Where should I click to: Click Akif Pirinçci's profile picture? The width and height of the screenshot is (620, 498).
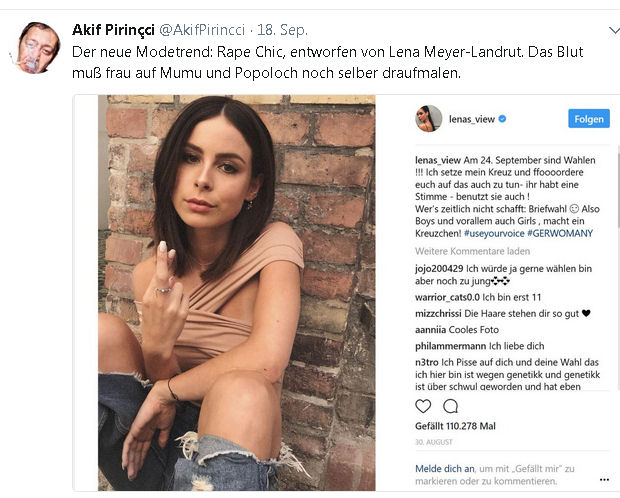click(36, 48)
